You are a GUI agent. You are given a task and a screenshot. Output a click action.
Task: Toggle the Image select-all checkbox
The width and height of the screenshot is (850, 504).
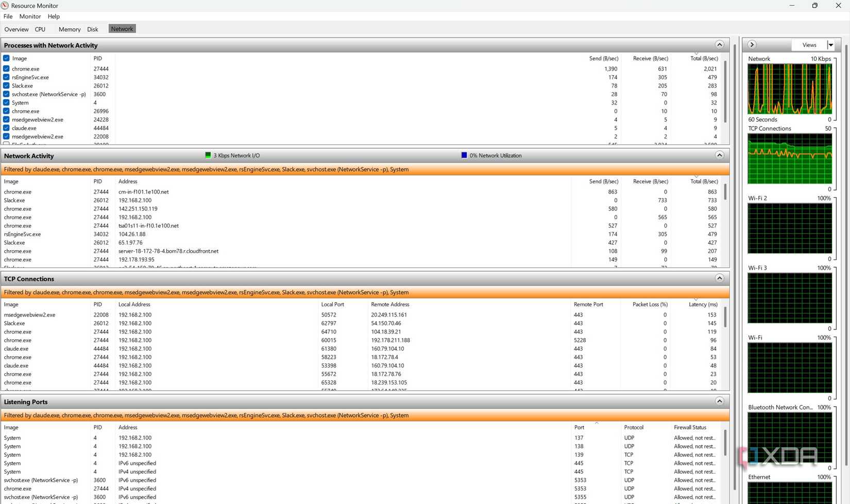click(6, 59)
